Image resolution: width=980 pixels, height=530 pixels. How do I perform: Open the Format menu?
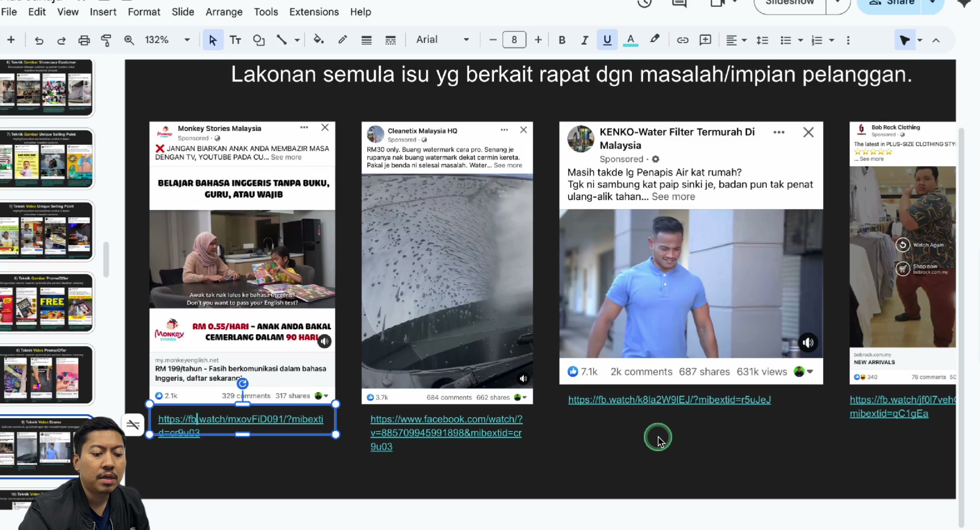point(144,12)
